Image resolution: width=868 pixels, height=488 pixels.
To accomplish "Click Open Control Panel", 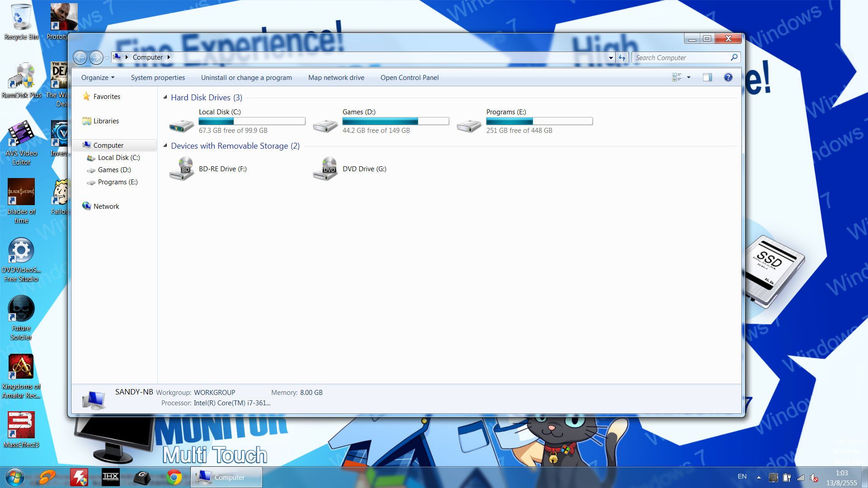I will (x=409, y=78).
